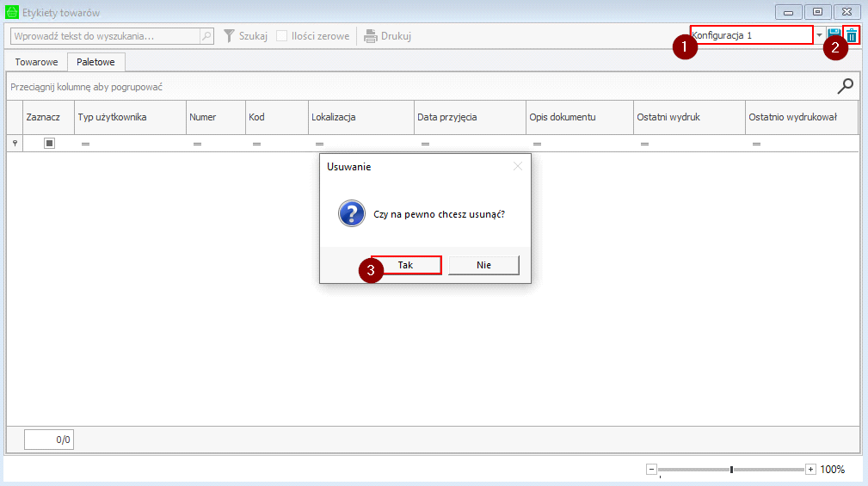Click the Drukuj printer icon
Screen dimensions: 868x486
(x=371, y=36)
